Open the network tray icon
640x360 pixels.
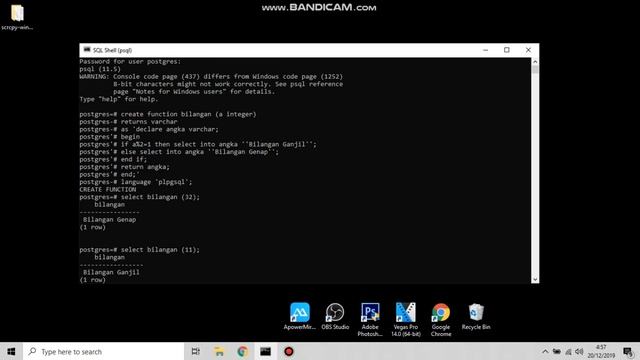[x=568, y=351]
